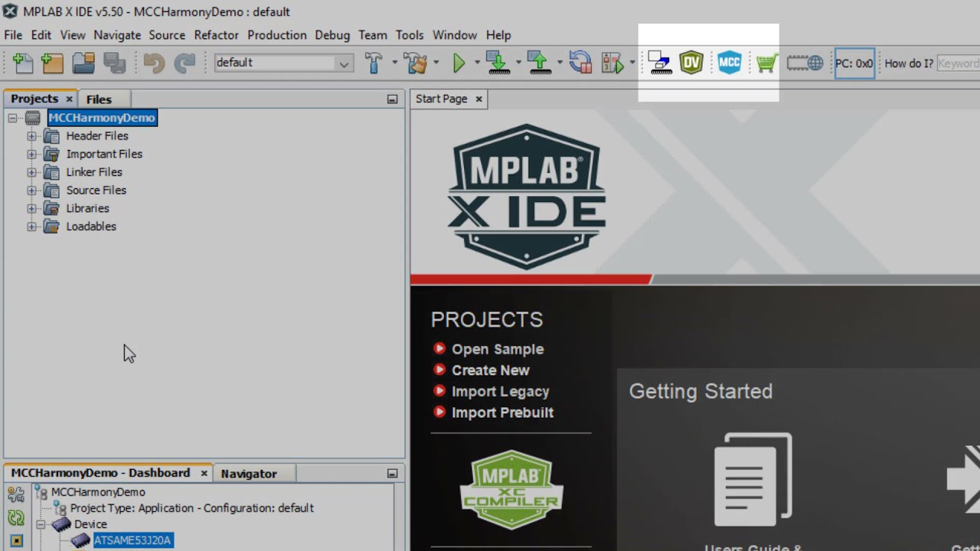980x551 pixels.
Task: Click the Debug Project toolbar icon
Action: (613, 63)
